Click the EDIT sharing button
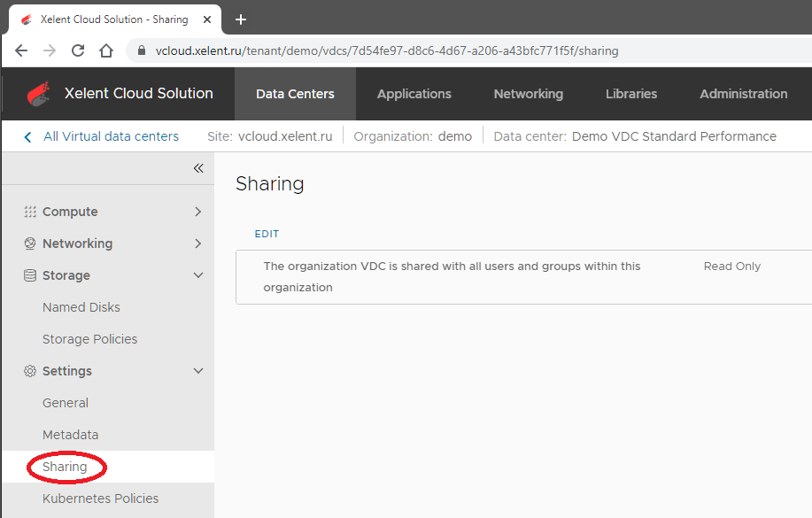 click(267, 234)
